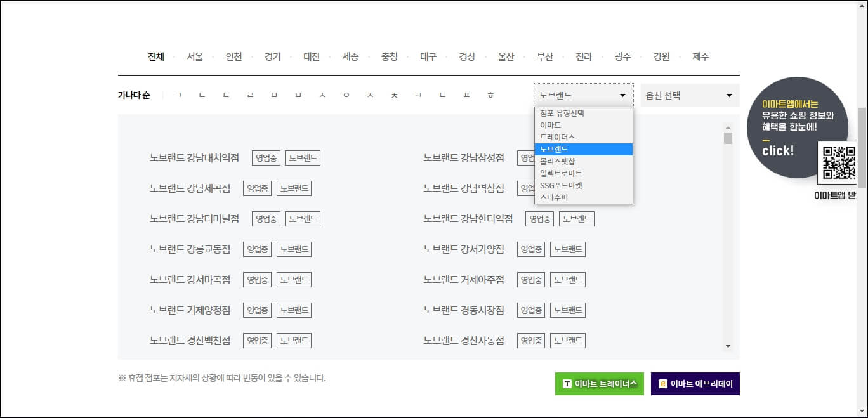Select the 대구 region tab
The image size is (868, 418).
pos(428,56)
